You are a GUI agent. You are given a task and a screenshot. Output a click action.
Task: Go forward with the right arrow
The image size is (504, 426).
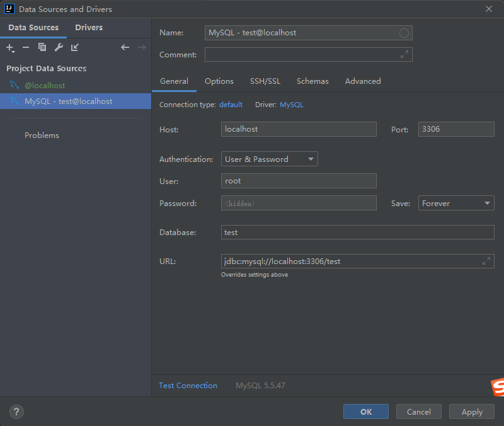pyautogui.click(x=142, y=48)
